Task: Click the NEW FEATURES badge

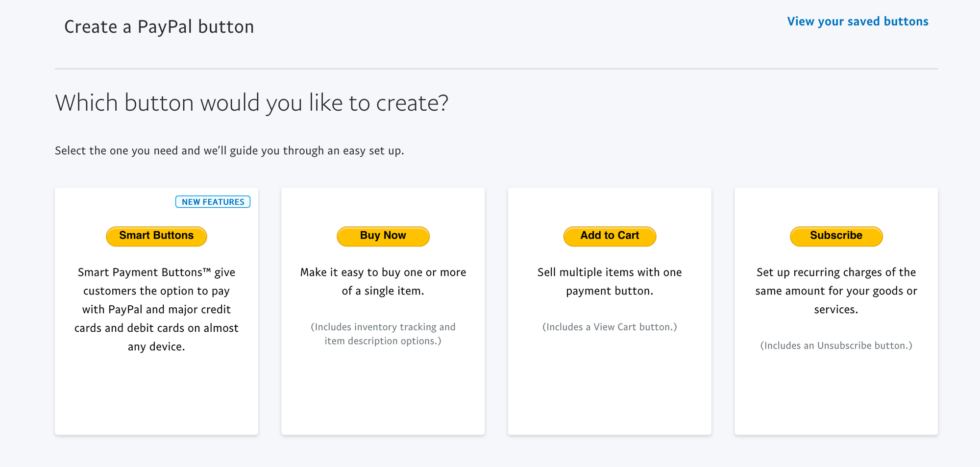Action: (213, 201)
